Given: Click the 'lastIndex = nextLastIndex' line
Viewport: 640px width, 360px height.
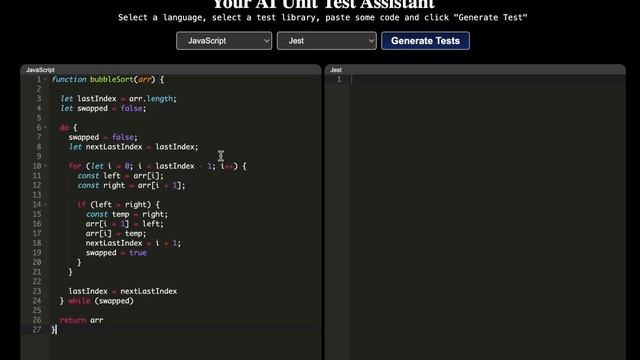Looking at the screenshot, I should pos(123,291).
